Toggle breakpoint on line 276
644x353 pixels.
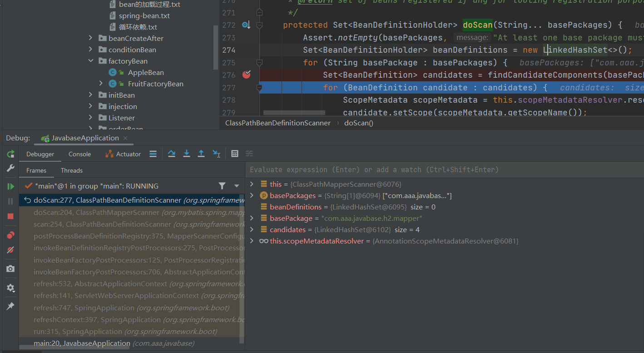click(247, 75)
